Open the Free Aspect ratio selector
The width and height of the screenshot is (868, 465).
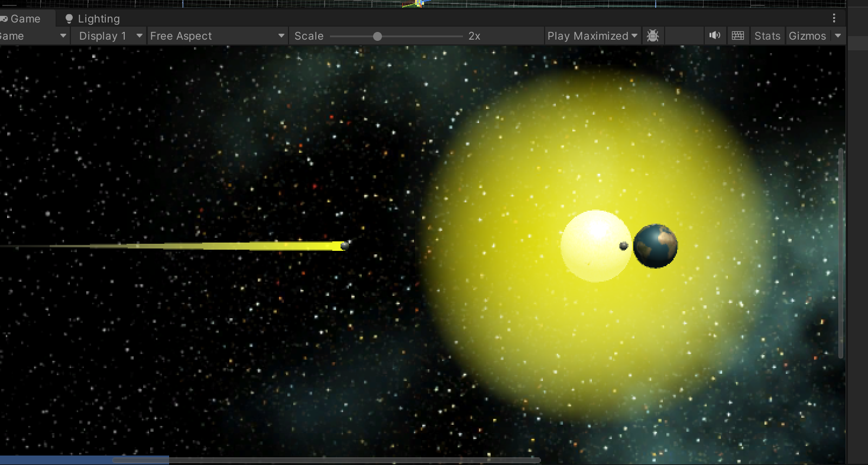click(x=217, y=35)
